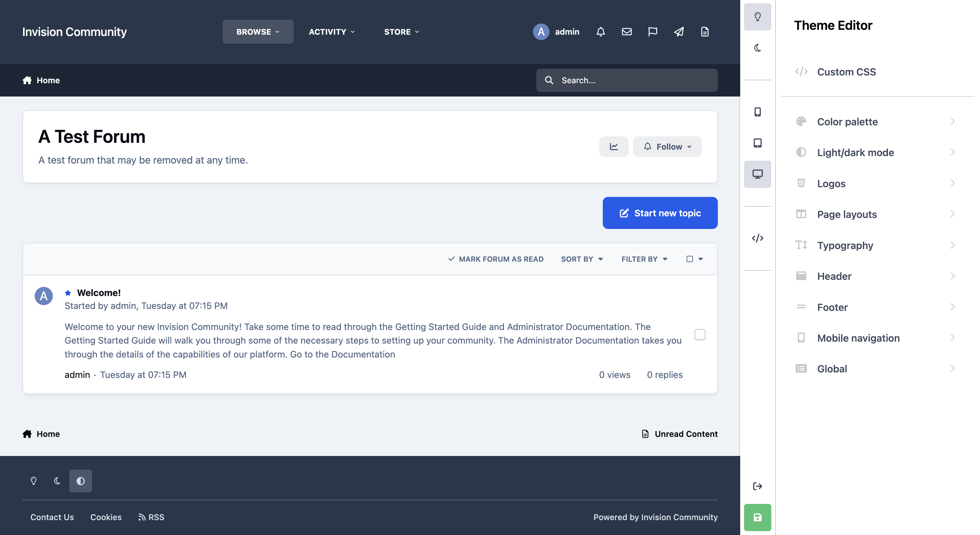Open the code editor icon in sidebar
This screenshot has width=980, height=535.
click(x=757, y=238)
